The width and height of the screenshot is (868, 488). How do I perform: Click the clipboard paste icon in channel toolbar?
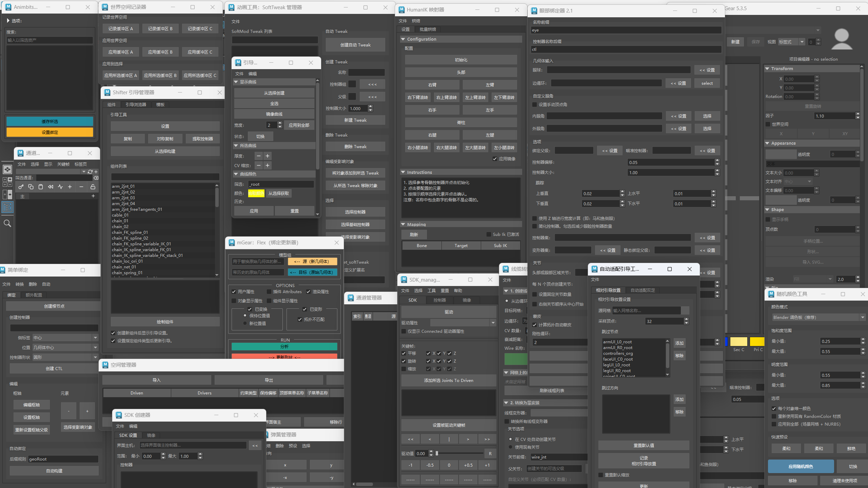pyautogui.click(x=41, y=187)
